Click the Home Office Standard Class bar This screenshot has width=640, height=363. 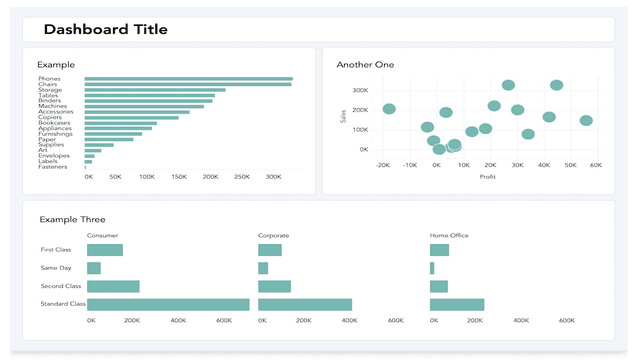tap(457, 305)
